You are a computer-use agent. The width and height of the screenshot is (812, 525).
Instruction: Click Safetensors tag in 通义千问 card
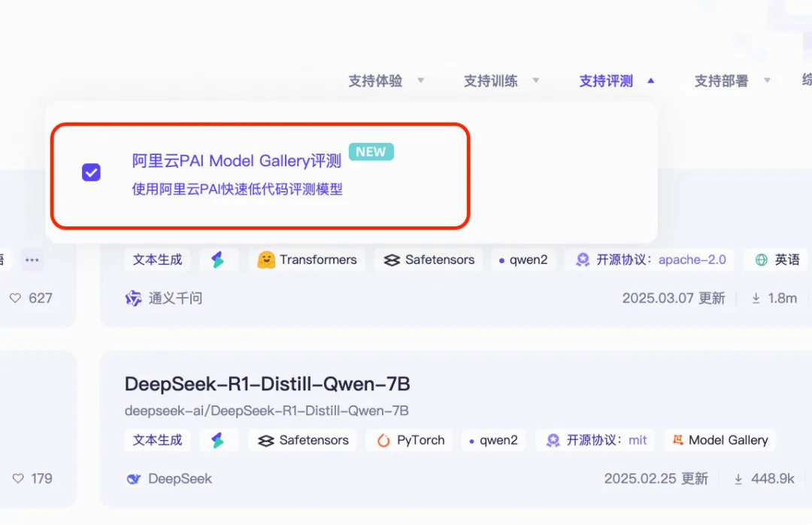click(x=429, y=259)
